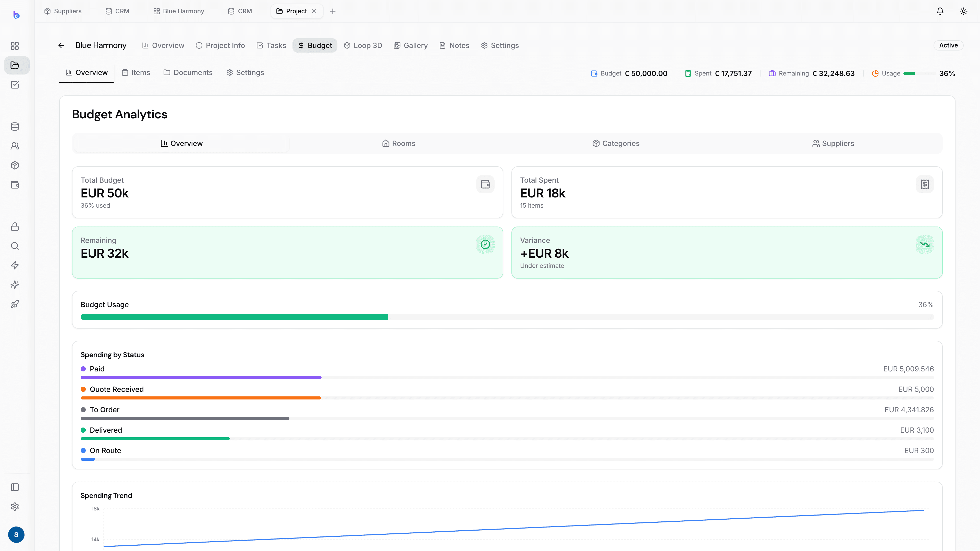Switch analytics to Suppliers
Viewport: 980px width, 551px height.
(833, 144)
